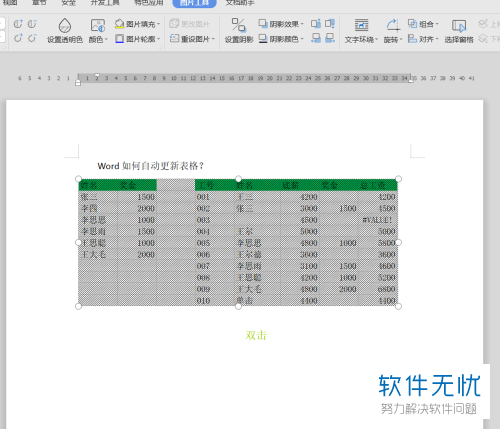Click the 阴影效果 shadow effect icon
500x429 pixels.
point(263,23)
